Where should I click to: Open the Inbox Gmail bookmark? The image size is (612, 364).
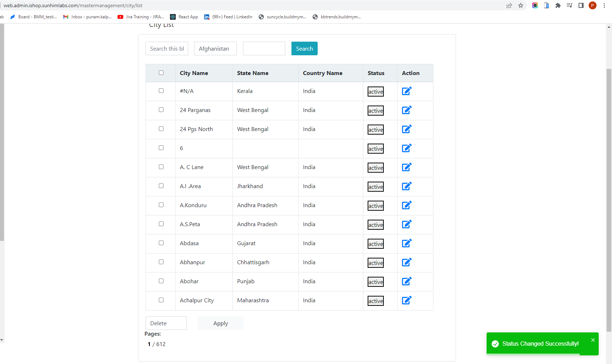click(87, 17)
